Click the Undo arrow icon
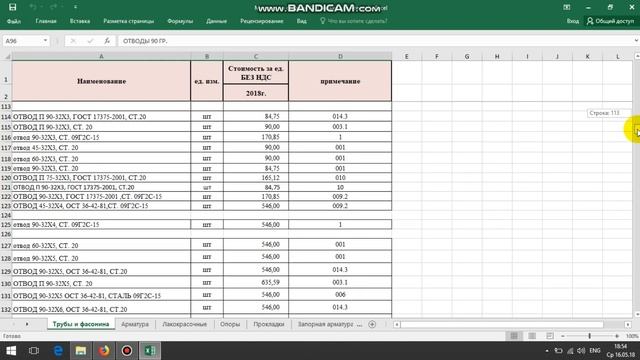The width and height of the screenshot is (640, 360). coord(33,7)
